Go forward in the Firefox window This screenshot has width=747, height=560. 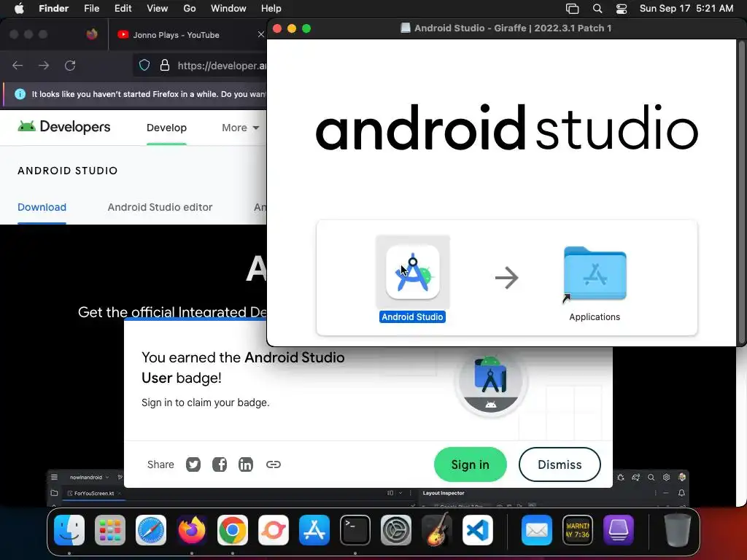pyautogui.click(x=44, y=65)
